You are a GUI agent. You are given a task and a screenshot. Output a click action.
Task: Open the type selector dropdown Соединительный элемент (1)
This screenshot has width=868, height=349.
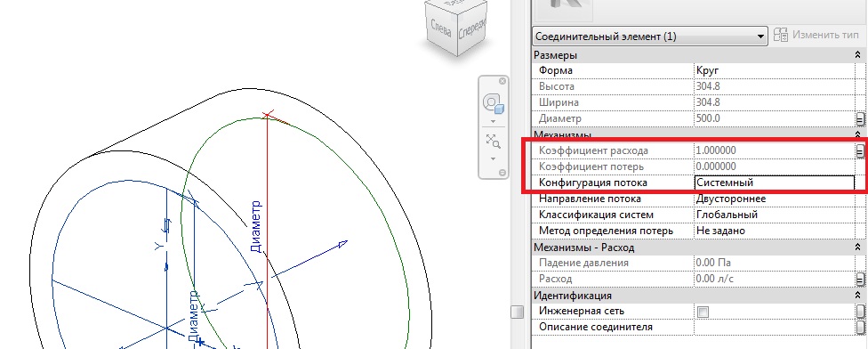point(650,37)
